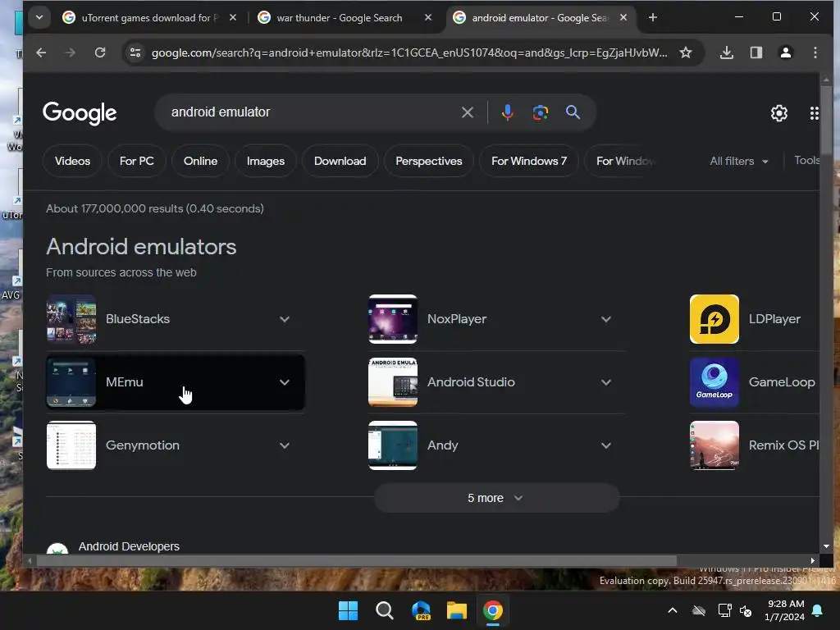The image size is (840, 630).
Task: Open site information icon in address bar
Action: pyautogui.click(x=135, y=52)
